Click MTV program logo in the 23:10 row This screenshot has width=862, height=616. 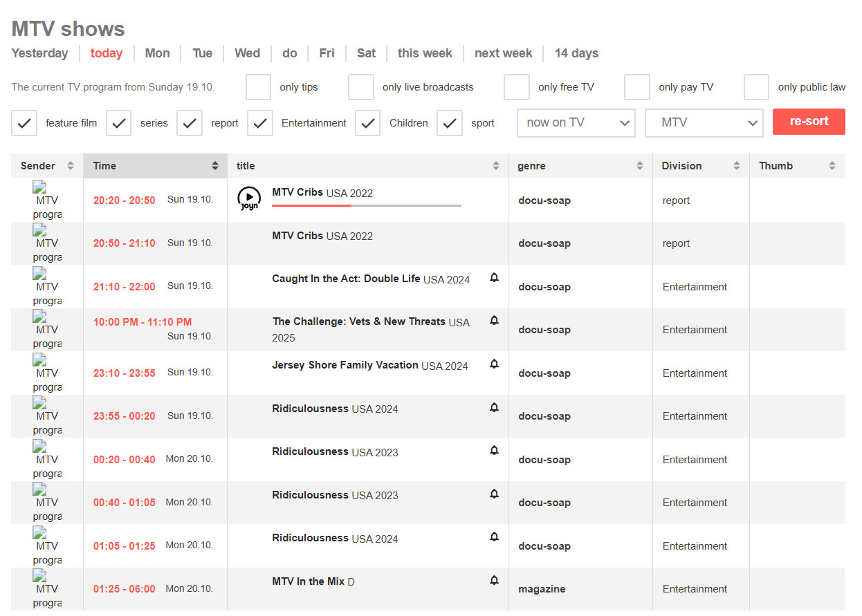pos(47,373)
